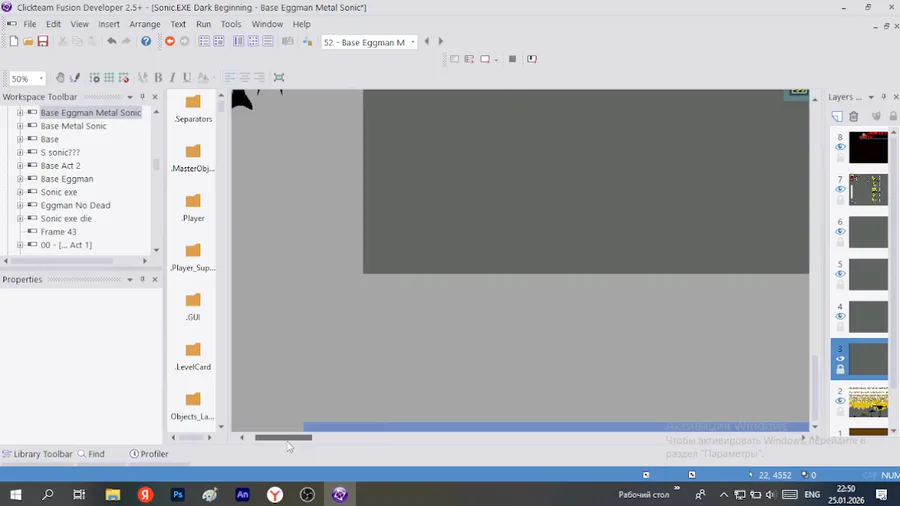Click the frame editor horizontal scrollbar thumb

point(284,438)
